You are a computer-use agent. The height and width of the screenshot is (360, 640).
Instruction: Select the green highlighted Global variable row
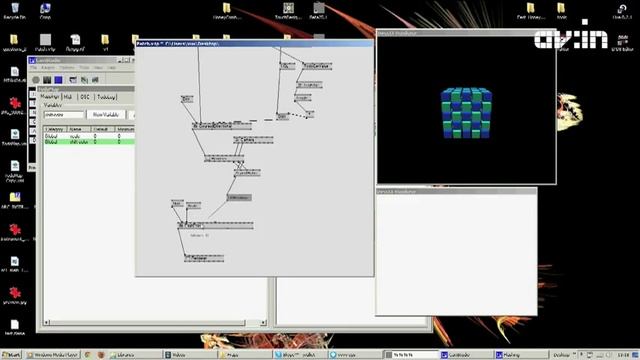tap(89, 142)
